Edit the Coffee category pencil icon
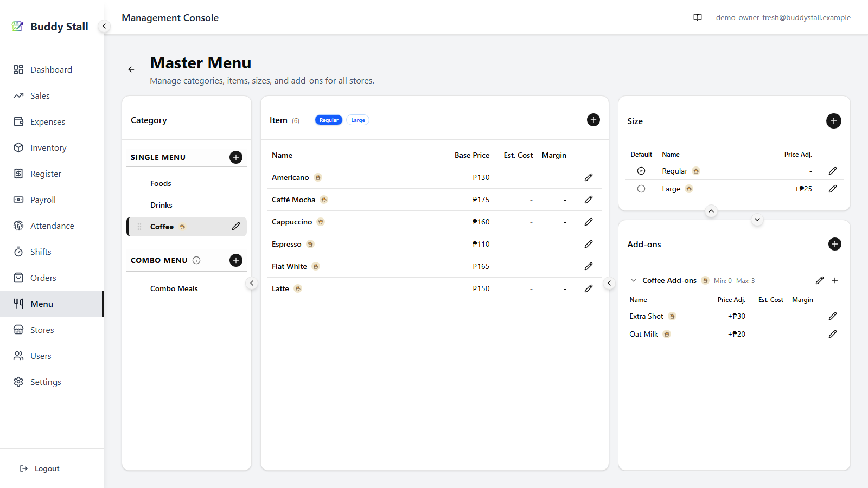Viewport: 868px width, 488px height. click(x=236, y=226)
